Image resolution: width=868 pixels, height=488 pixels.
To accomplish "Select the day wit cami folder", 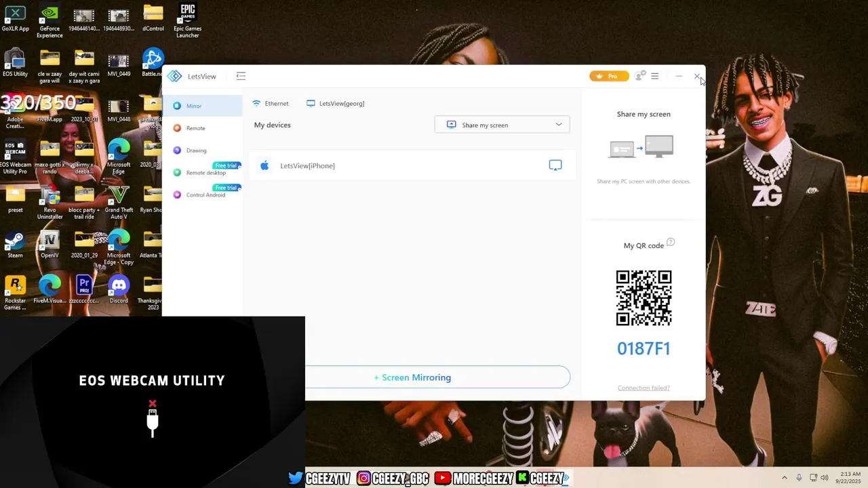I will coord(84,67).
